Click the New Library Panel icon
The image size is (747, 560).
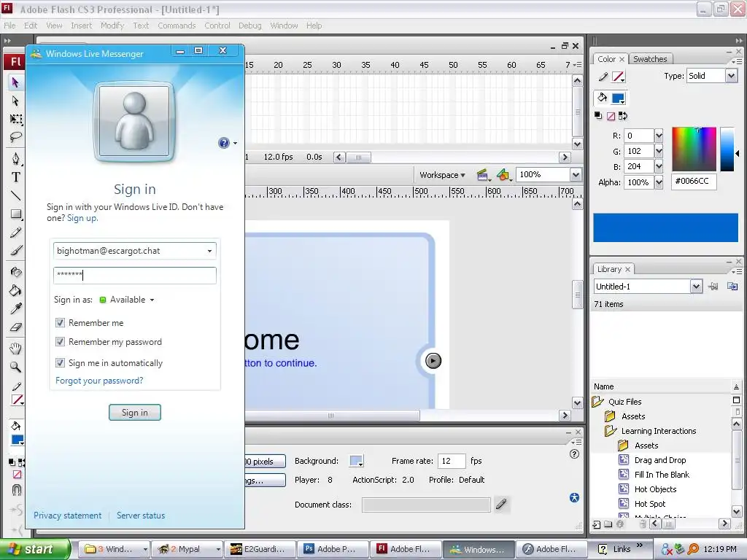click(732, 286)
